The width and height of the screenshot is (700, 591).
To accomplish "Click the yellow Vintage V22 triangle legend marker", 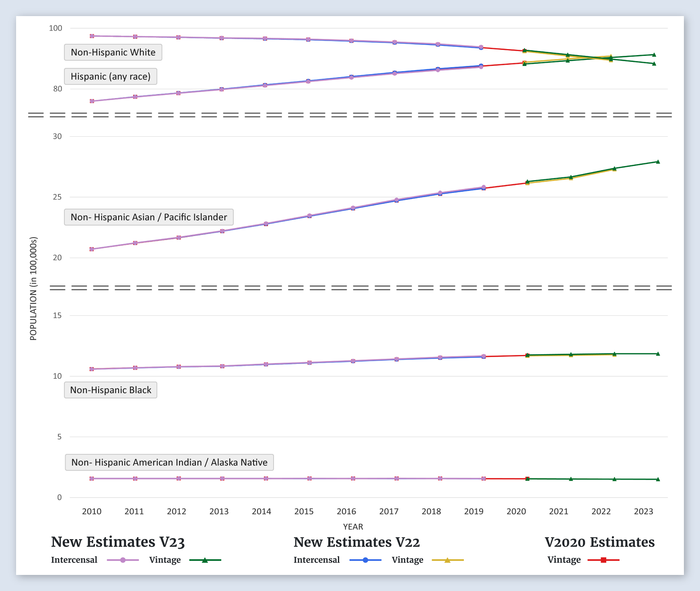I will coord(447,560).
